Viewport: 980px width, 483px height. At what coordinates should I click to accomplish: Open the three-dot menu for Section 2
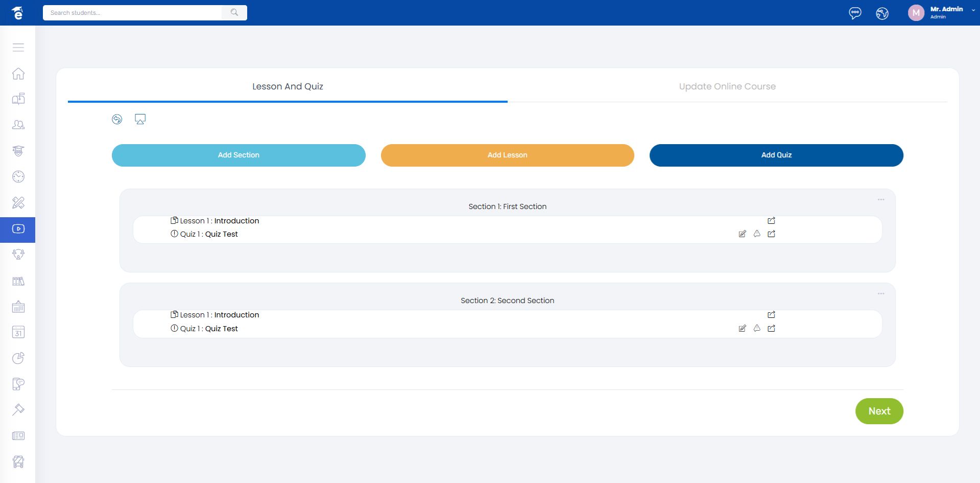[x=880, y=294]
